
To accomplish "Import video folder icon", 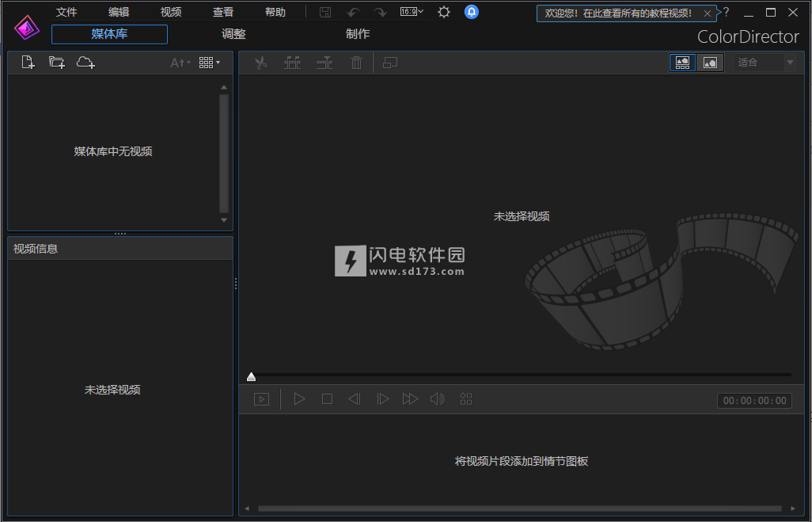I will click(x=56, y=63).
